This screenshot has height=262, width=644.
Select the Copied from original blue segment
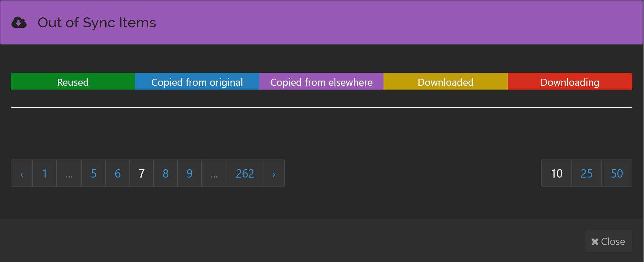pyautogui.click(x=197, y=82)
